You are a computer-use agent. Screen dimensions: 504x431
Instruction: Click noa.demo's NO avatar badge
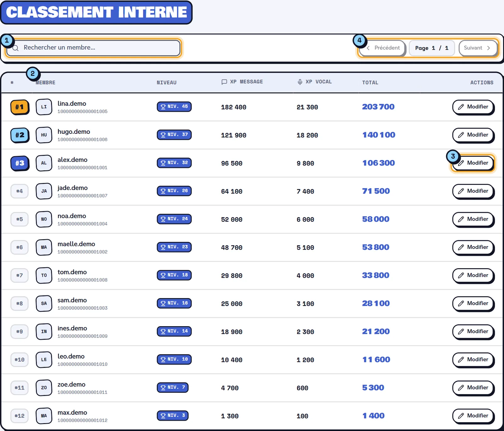(x=44, y=219)
